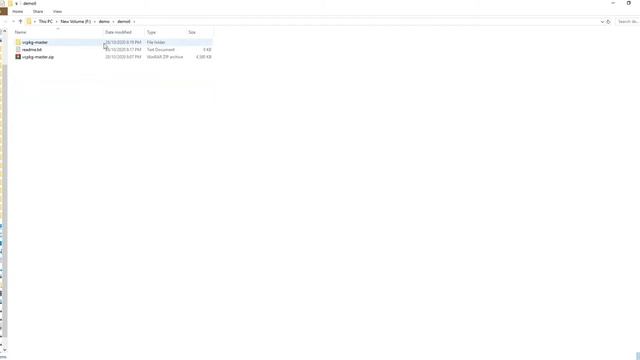Select the vcpkg-master.zip archive icon
Screen dimensions: 640x360
18,57
